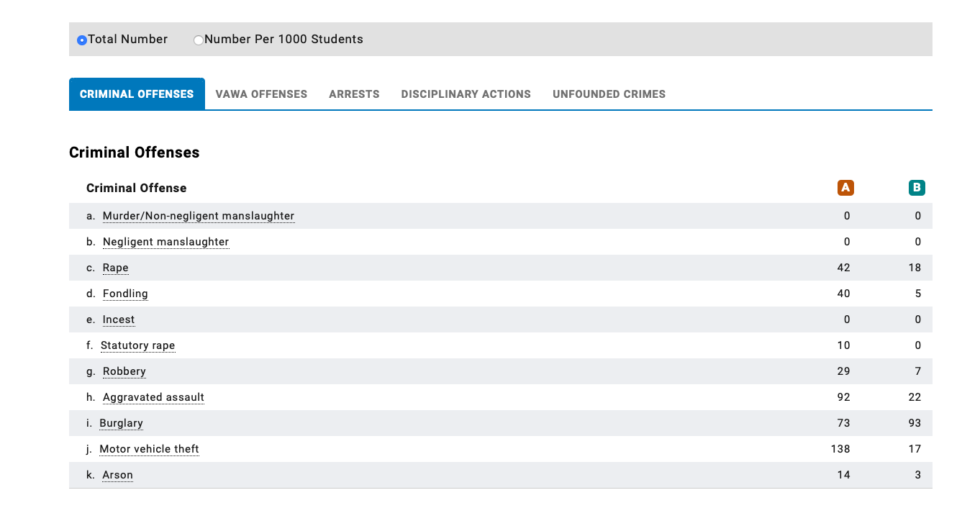Click the Criminal Offense column header
Viewport: 980px width, 508px height.
tap(137, 188)
